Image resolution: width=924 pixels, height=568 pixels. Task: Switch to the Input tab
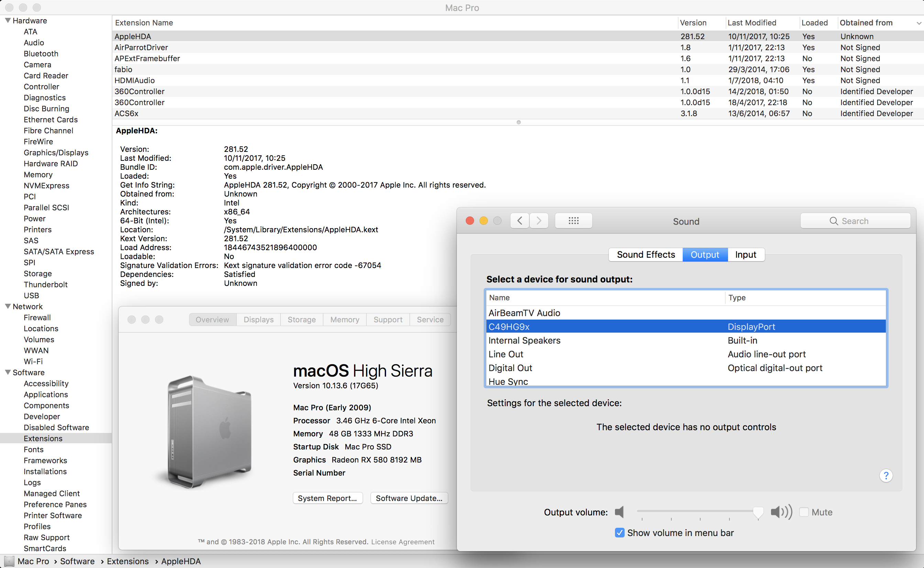(x=746, y=255)
